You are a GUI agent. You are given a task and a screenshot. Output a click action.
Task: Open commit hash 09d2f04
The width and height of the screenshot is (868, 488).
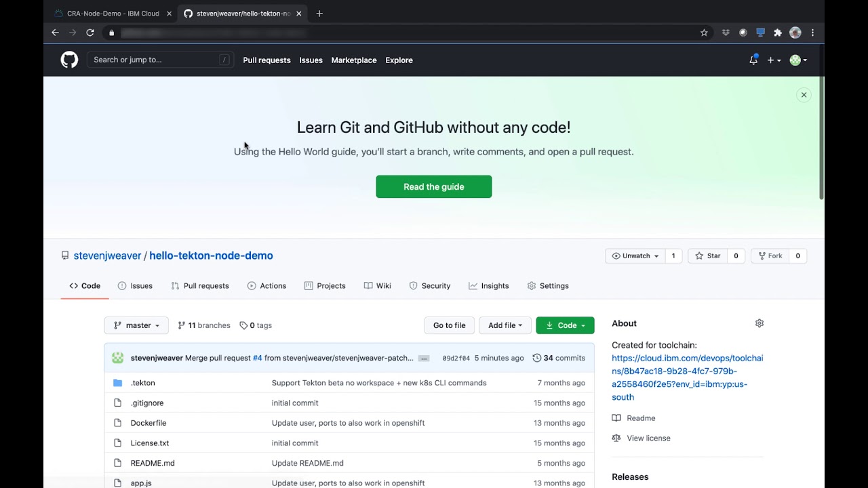tap(456, 358)
